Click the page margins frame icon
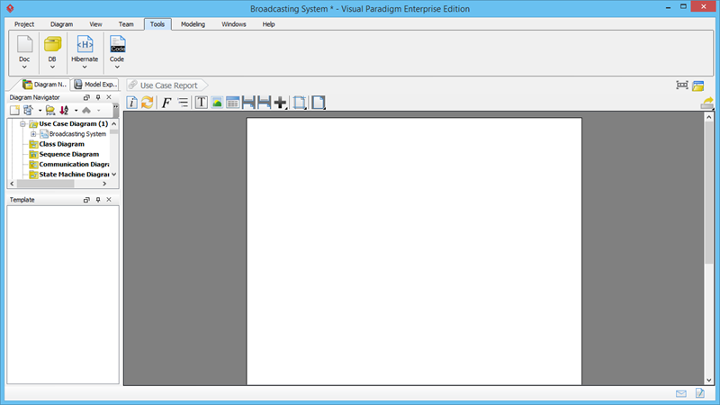 (299, 102)
